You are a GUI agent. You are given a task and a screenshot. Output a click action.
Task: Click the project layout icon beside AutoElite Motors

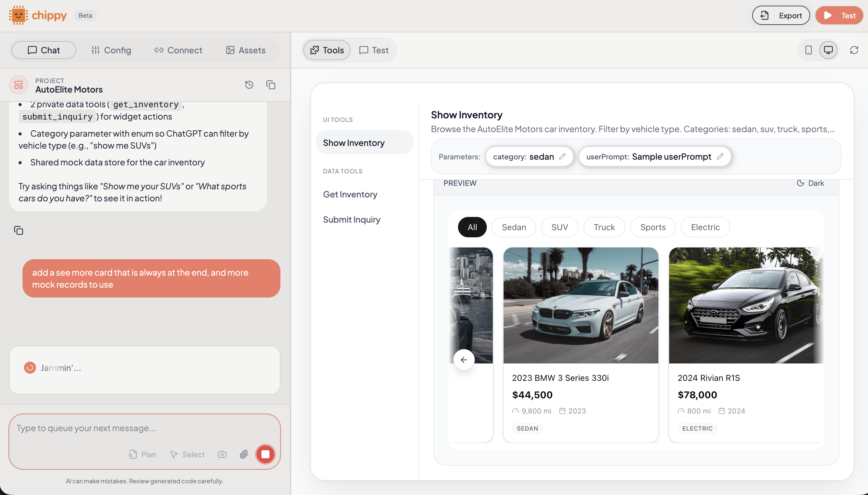18,85
